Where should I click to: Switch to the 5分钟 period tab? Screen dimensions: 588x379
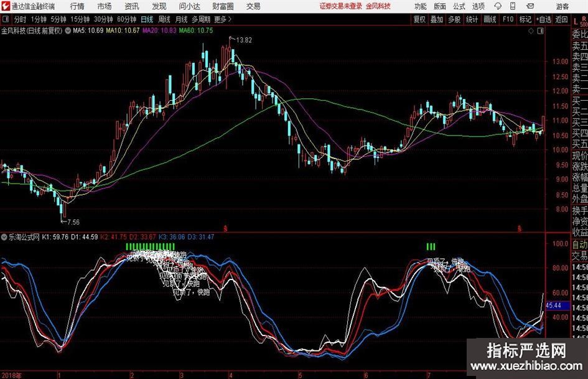pos(58,19)
